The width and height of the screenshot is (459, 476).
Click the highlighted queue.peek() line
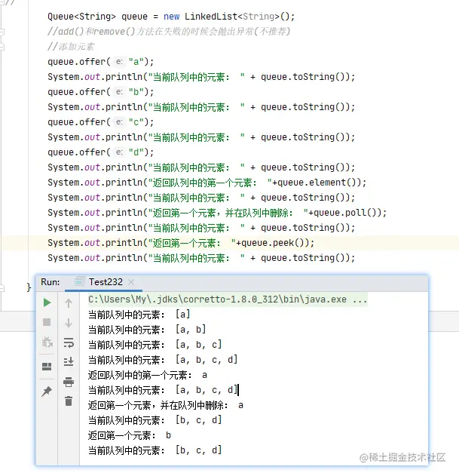click(181, 243)
